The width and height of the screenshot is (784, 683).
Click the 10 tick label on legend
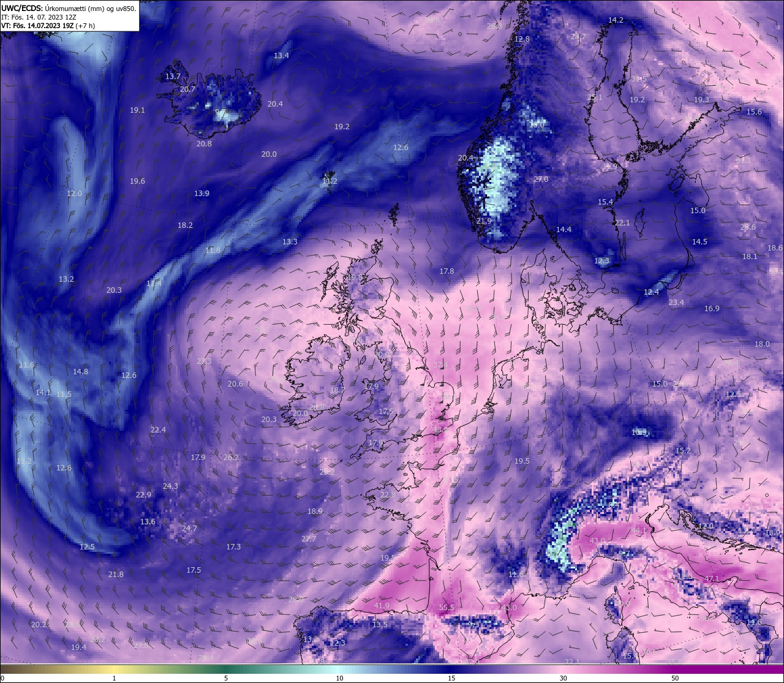coord(339,678)
